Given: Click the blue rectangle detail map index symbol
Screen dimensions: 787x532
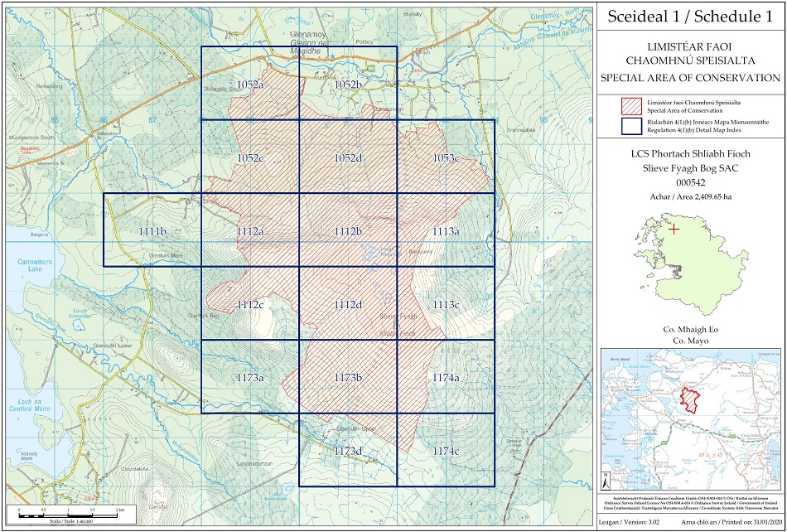Looking at the screenshot, I should pyautogui.click(x=632, y=127).
